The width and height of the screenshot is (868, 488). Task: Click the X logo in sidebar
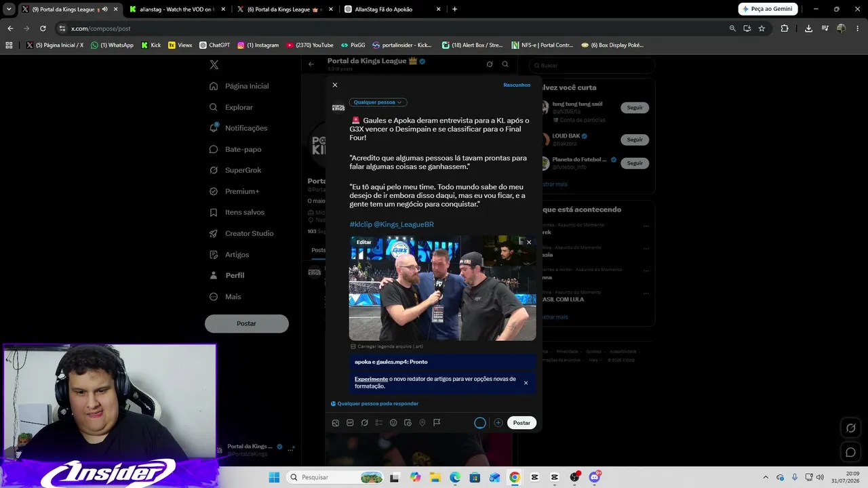click(214, 64)
